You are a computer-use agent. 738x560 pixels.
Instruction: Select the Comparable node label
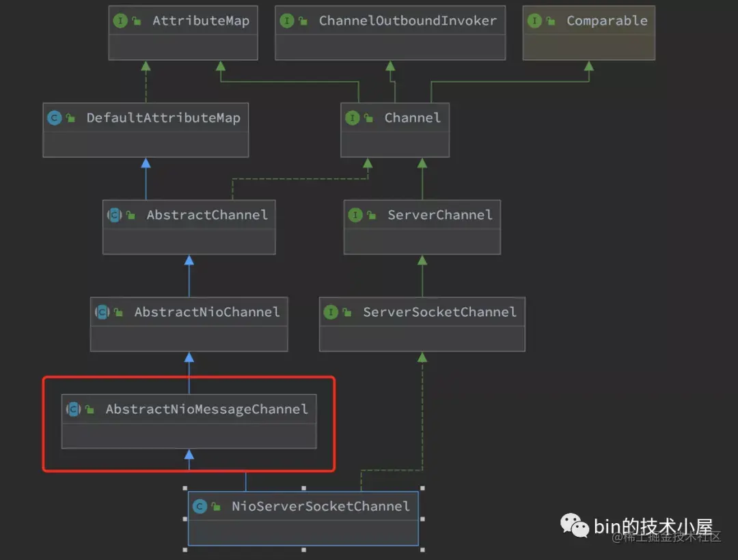tap(607, 20)
